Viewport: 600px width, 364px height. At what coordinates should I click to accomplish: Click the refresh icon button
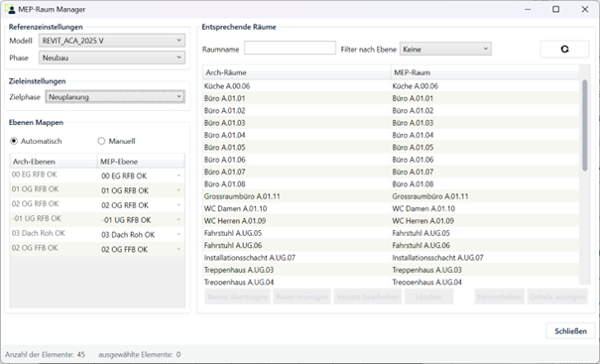click(564, 49)
